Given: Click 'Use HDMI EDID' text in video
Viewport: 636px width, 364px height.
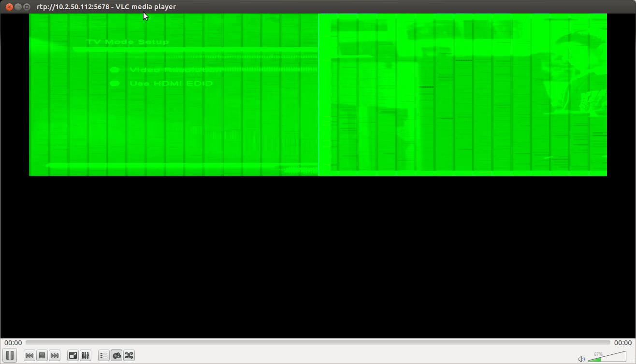Looking at the screenshot, I should [171, 84].
